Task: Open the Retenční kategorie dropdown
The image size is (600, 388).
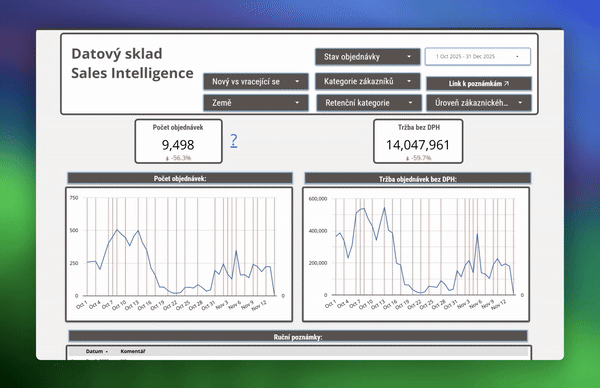Action: (369, 103)
